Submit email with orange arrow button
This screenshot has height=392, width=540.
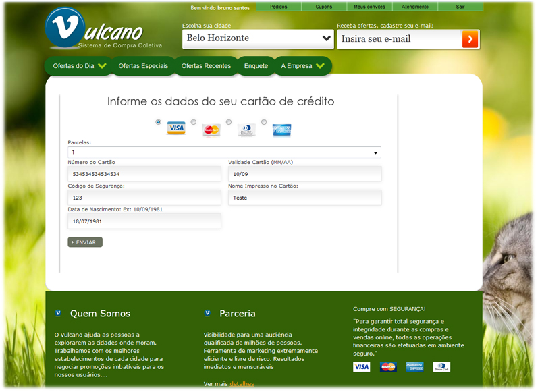pos(470,39)
